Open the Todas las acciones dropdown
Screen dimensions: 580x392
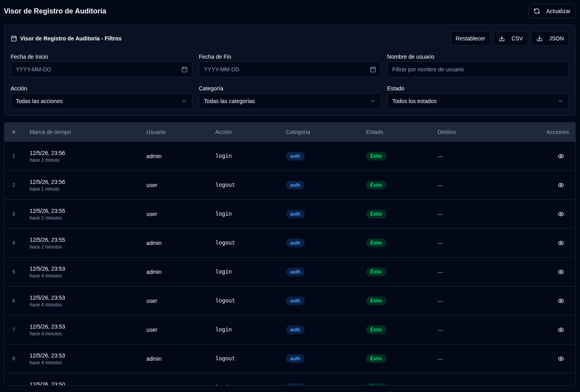pos(101,101)
